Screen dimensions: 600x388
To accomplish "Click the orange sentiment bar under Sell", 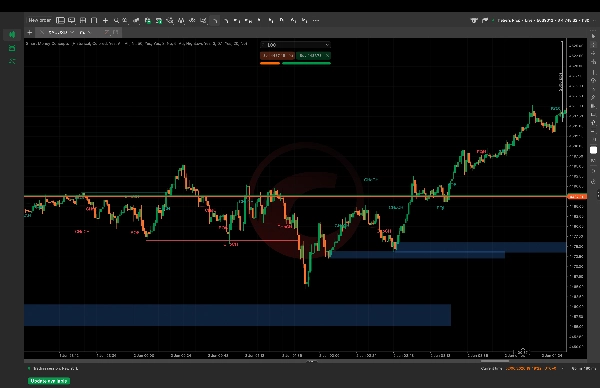I will pos(270,63).
